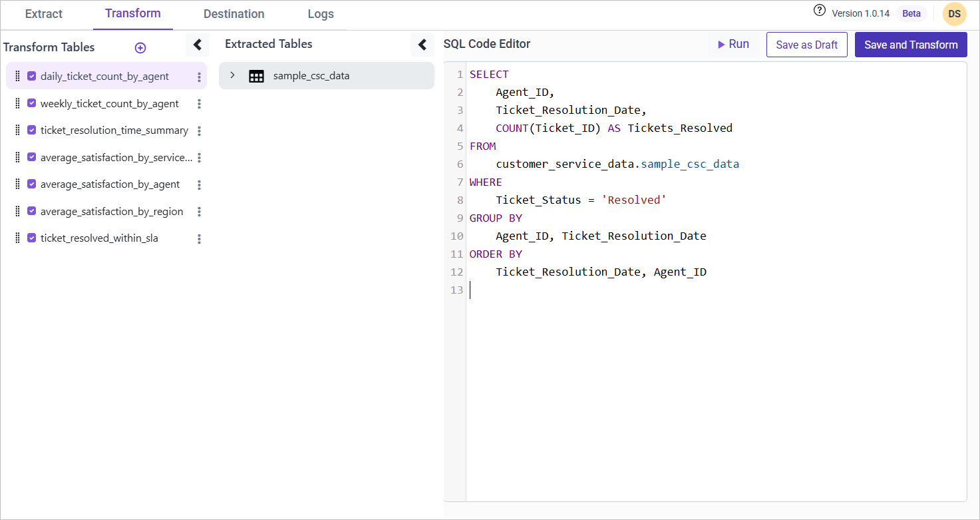
Task: Click drag handle of weekly_ticket_count_by_agent
Action: (18, 104)
